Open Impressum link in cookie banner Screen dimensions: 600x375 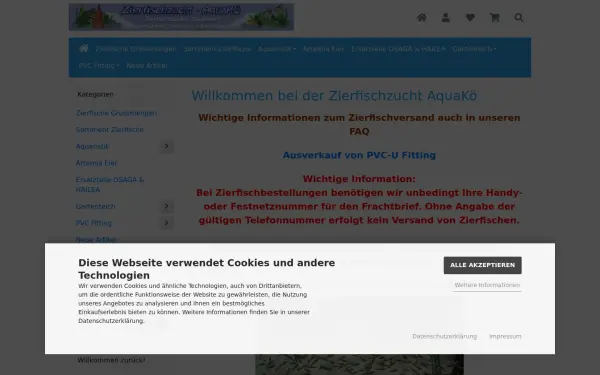pyautogui.click(x=505, y=336)
